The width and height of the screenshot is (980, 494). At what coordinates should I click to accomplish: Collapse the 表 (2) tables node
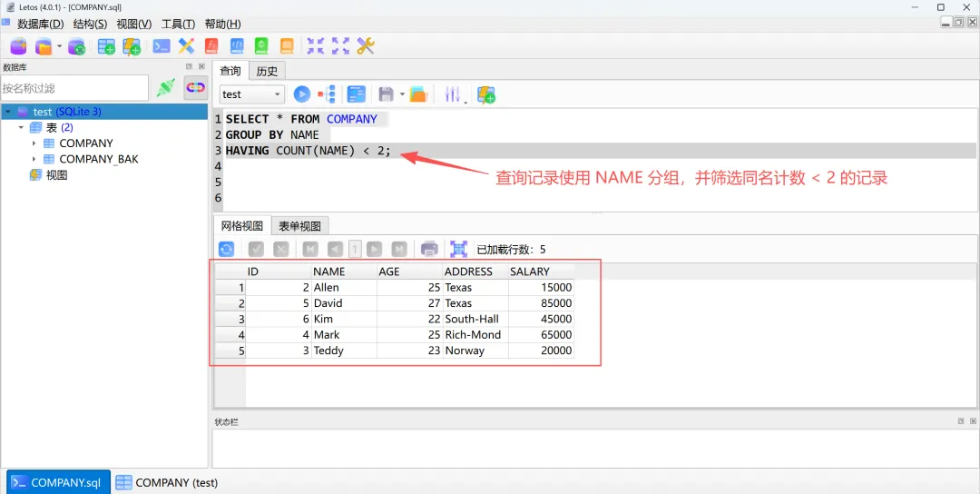point(21,127)
